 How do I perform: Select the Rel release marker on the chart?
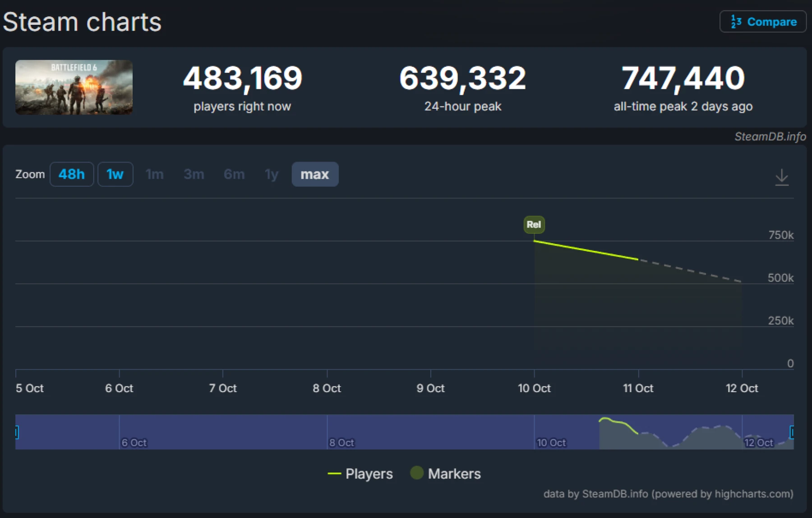534,224
